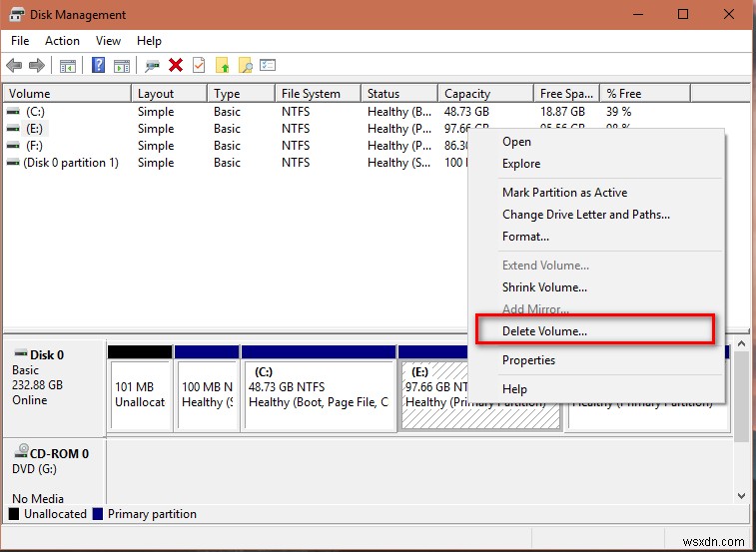Open the View menu in the menu bar

point(108,41)
